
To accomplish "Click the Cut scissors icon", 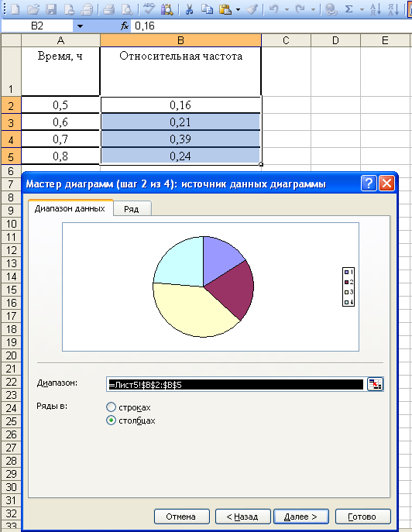I will click(x=189, y=9).
